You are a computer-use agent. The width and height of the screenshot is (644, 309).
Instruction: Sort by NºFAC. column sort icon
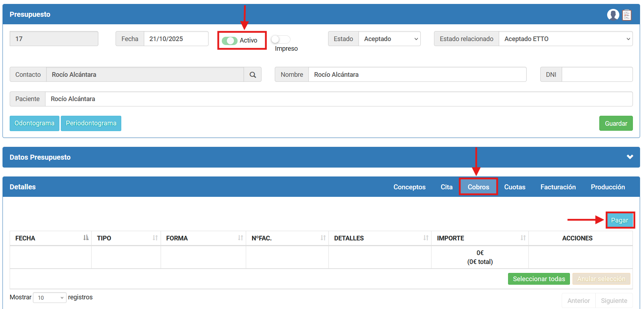coord(323,238)
